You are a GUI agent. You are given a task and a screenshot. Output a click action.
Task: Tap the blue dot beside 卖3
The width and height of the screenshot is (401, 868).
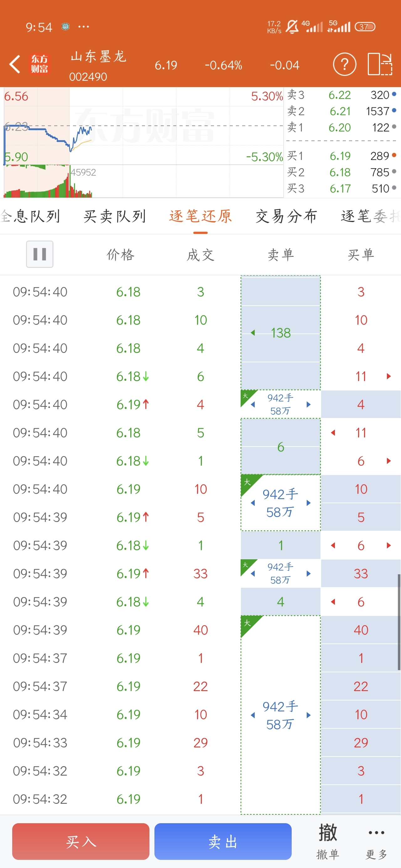394,94
